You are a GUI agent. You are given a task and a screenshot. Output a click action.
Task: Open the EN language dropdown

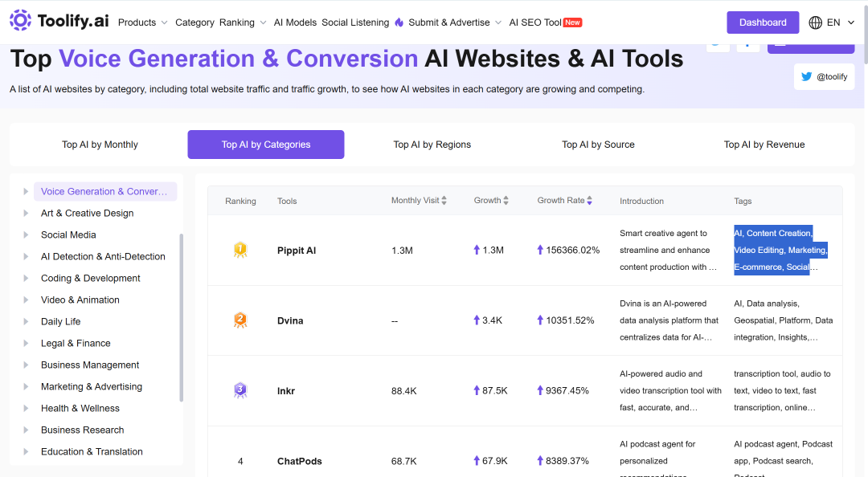coord(841,22)
